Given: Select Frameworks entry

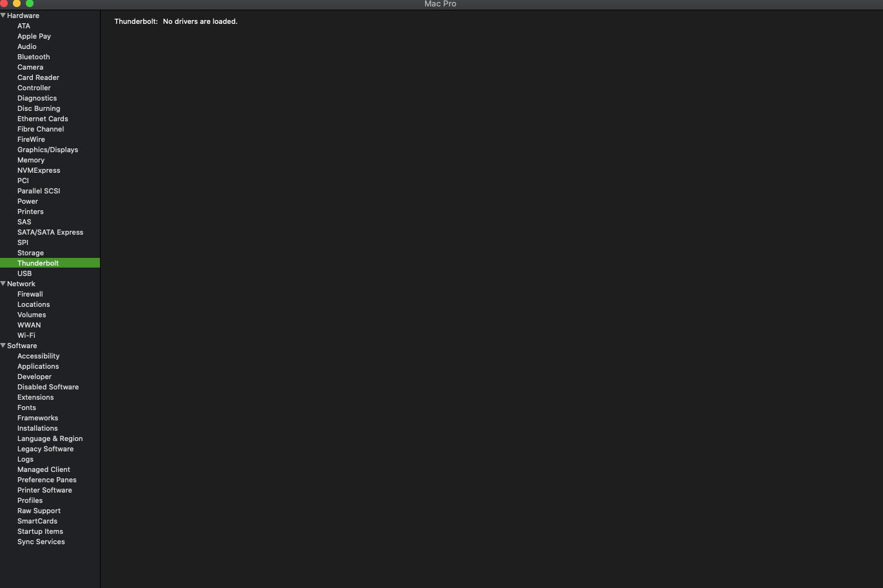Looking at the screenshot, I should coord(37,418).
